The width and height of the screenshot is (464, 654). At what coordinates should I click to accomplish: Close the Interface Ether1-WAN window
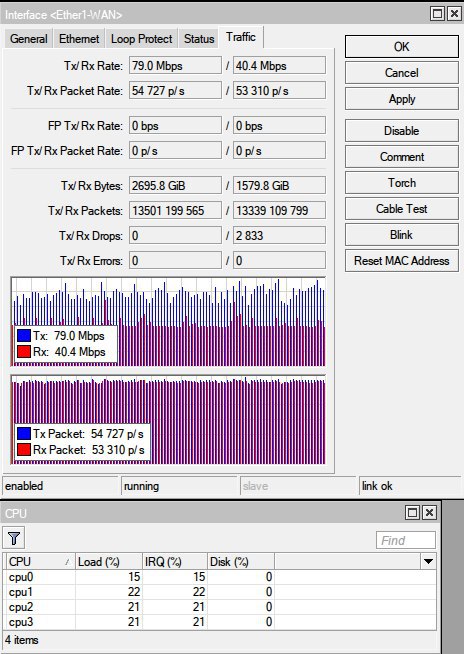coord(454,14)
